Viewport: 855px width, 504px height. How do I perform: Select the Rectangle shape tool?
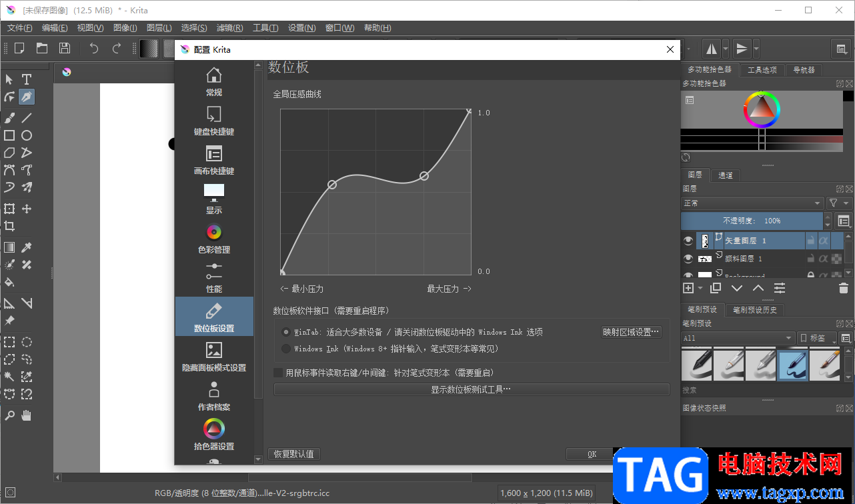pyautogui.click(x=9, y=135)
